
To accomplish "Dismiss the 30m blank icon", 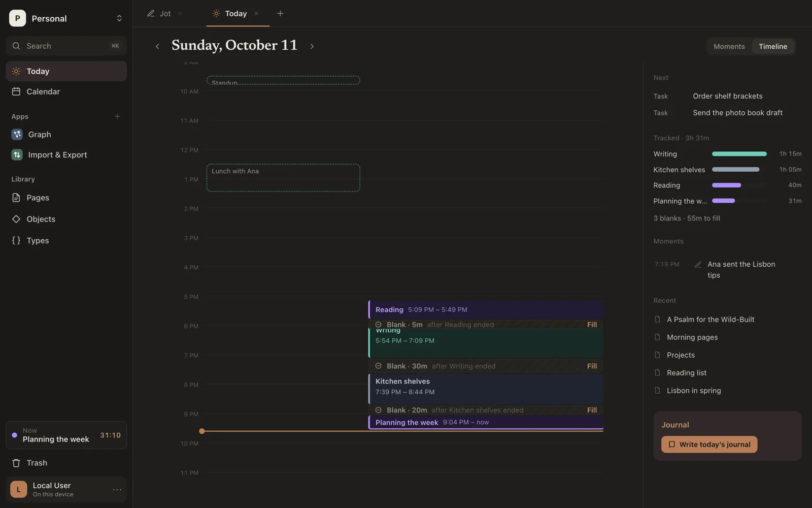I will click(378, 366).
